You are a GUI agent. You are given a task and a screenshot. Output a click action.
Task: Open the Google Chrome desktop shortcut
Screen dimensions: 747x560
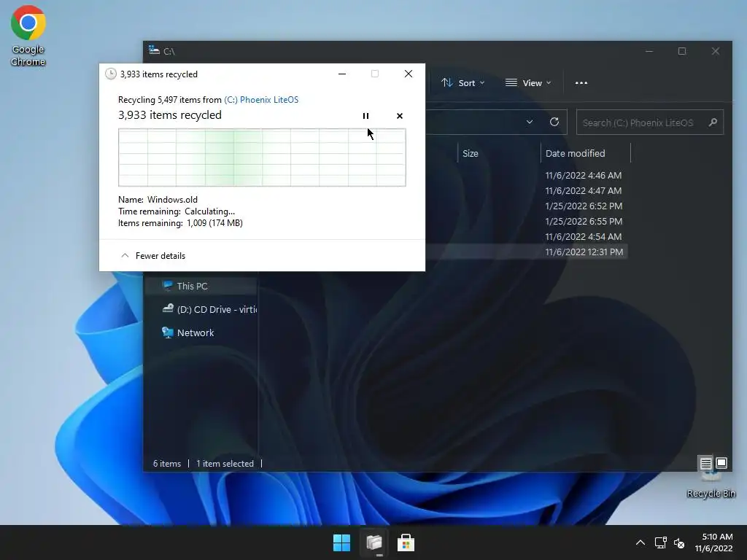point(28,36)
